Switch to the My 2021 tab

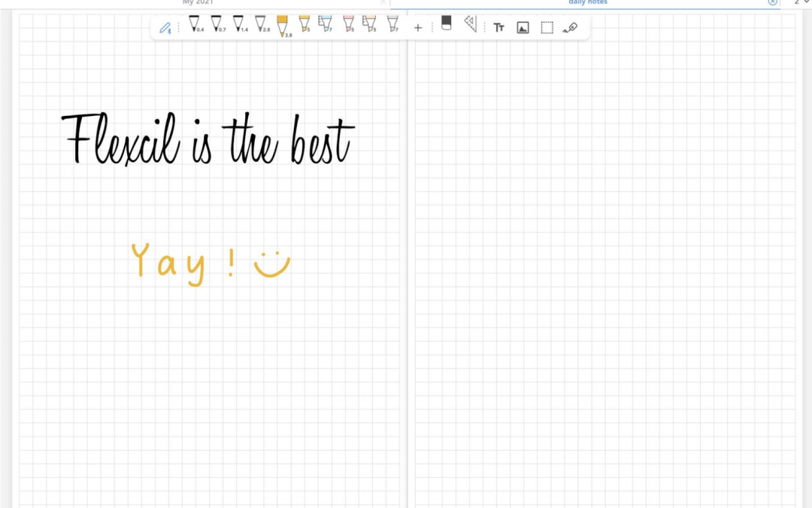coord(198,2)
